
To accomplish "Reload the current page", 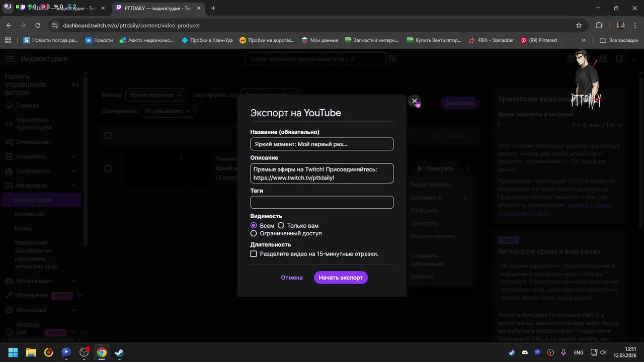I will pyautogui.click(x=38, y=25).
